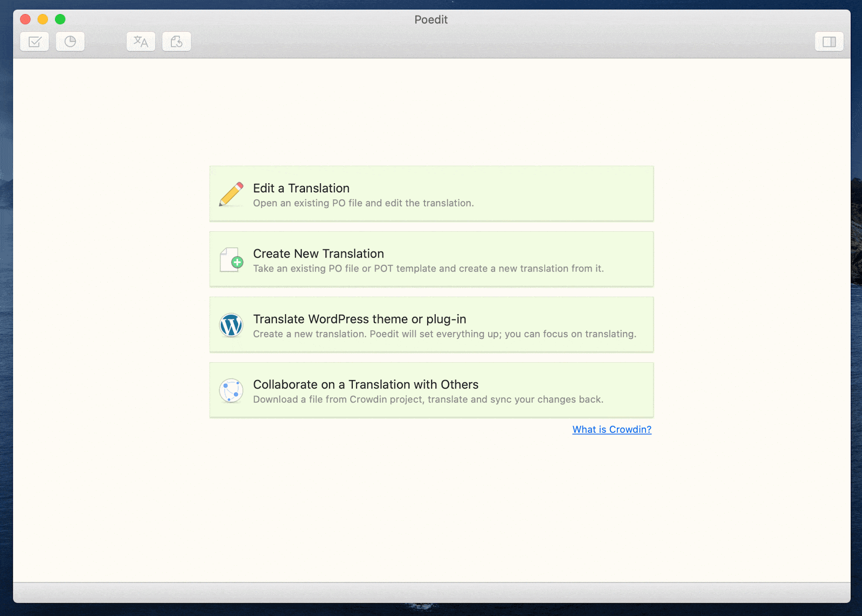862x616 pixels.
Task: Click the WordPress logo icon
Action: pos(231,326)
